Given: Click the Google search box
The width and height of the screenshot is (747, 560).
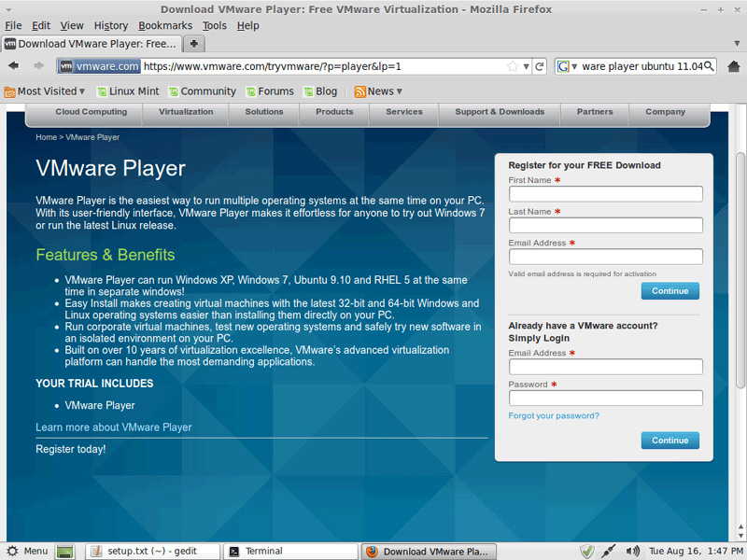Looking at the screenshot, I should [x=641, y=66].
